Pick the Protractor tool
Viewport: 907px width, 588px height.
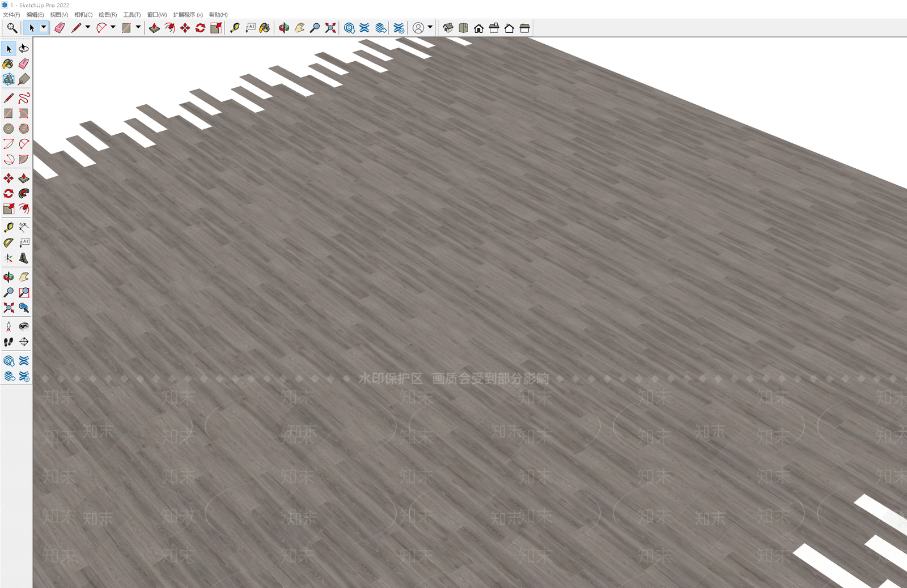tap(9, 242)
